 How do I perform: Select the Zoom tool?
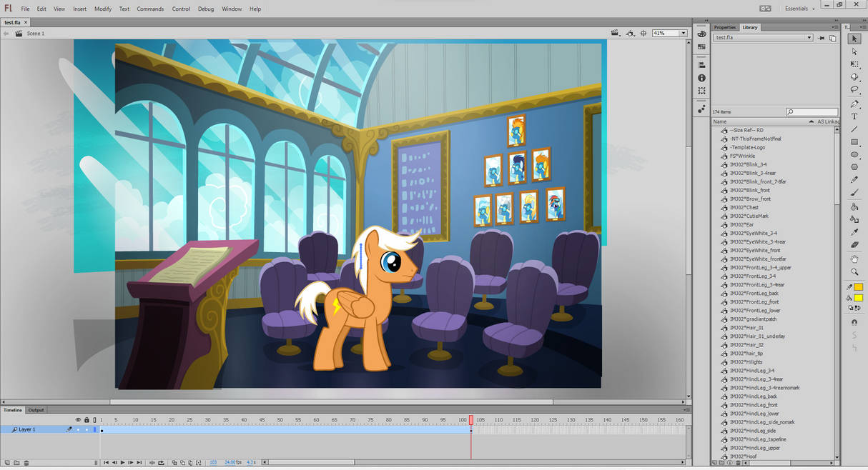855,272
